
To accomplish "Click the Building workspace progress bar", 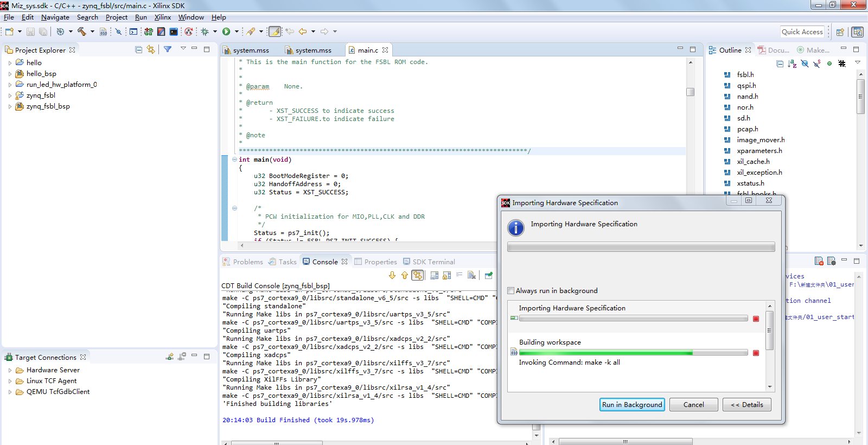I will coord(633,353).
